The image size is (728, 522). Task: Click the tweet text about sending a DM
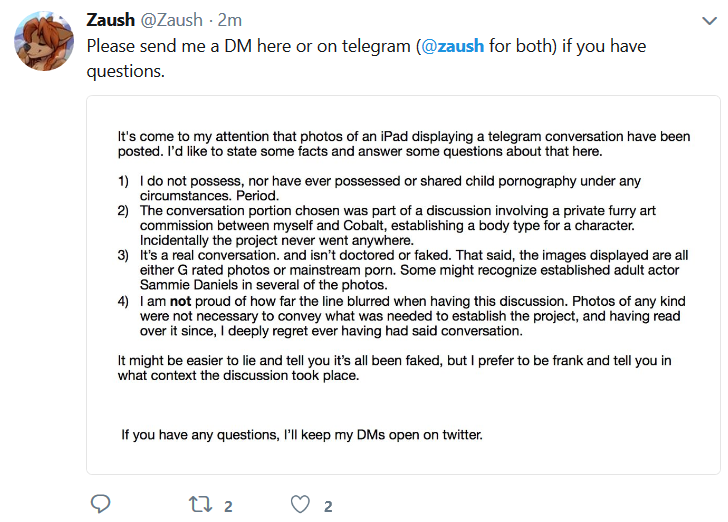[x=366, y=59]
